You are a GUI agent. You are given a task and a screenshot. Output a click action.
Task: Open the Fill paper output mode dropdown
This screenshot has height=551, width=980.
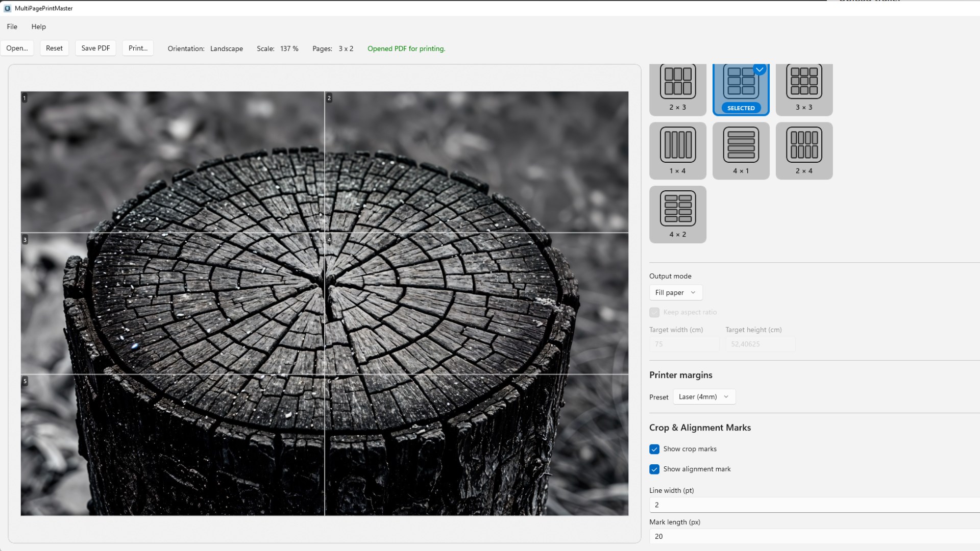tap(675, 292)
